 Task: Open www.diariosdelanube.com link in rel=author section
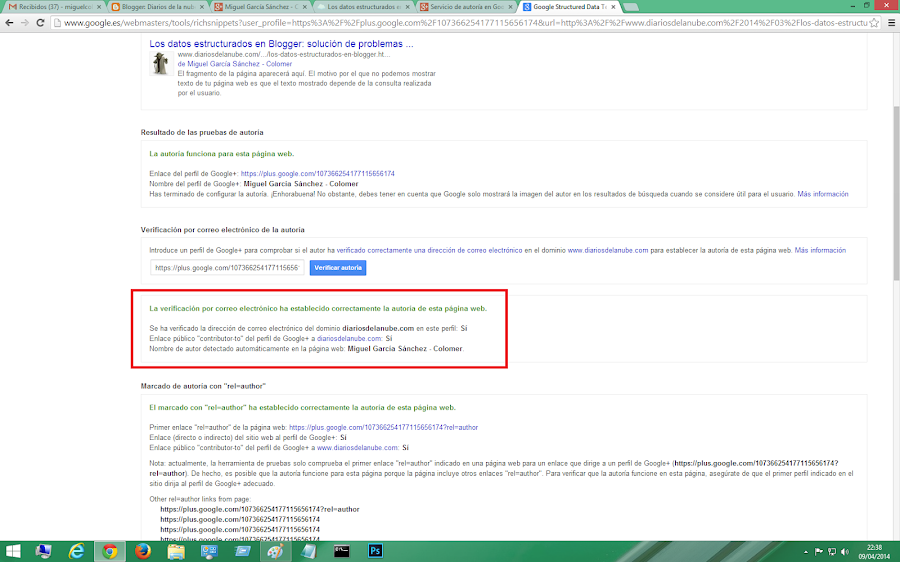(358, 448)
